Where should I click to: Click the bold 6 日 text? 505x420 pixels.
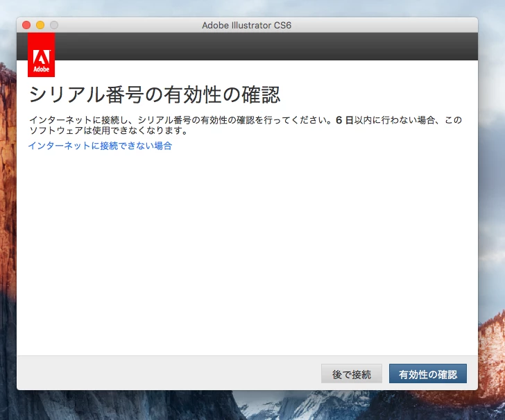344,120
